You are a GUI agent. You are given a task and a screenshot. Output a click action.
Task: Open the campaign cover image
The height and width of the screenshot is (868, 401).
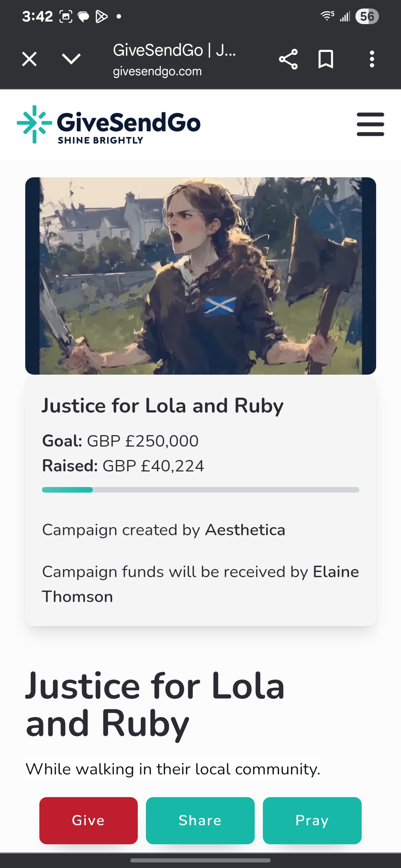(200, 276)
